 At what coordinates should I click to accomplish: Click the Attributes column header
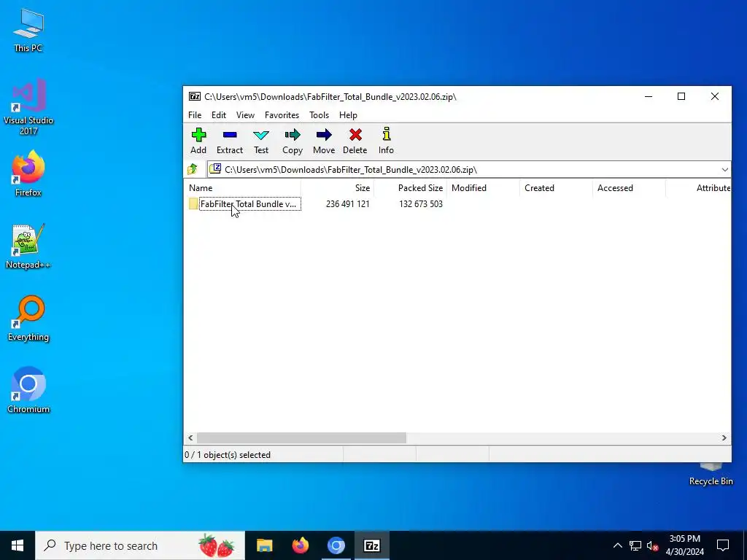pos(698,188)
